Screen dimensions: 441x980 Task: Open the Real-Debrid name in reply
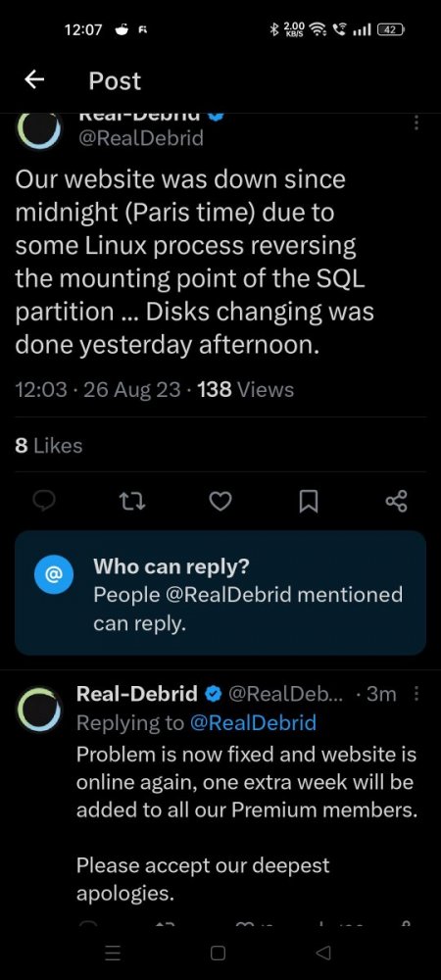click(137, 693)
